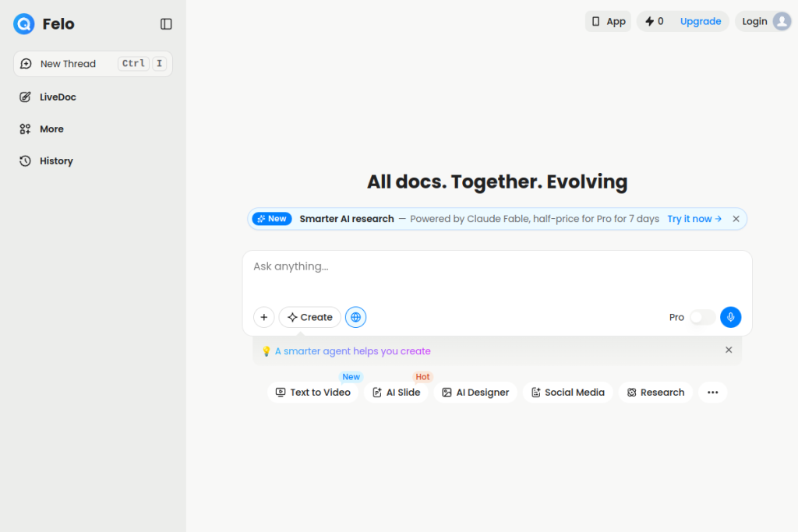
Task: Click the Login button
Action: point(754,21)
